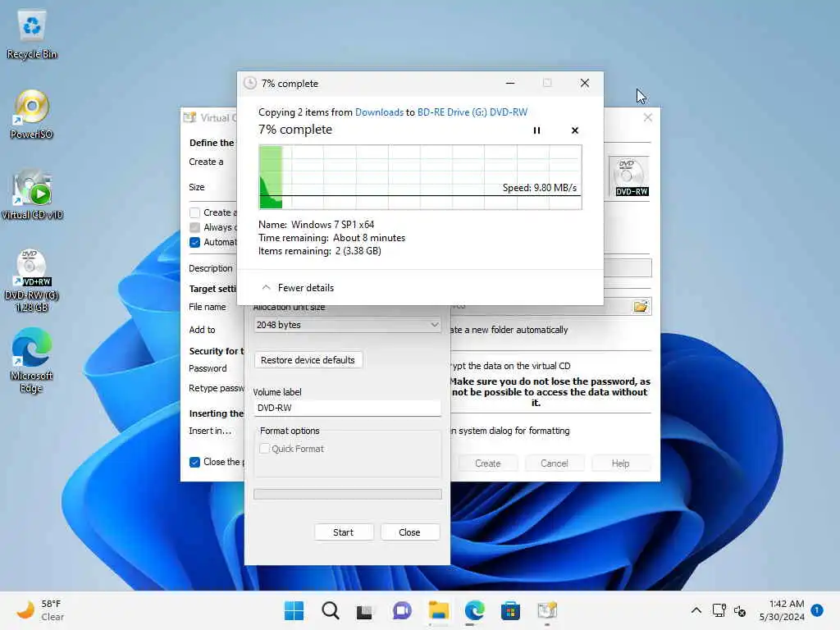Open the allocation unit size dropdown
The height and width of the screenshot is (630, 840).
coord(347,325)
